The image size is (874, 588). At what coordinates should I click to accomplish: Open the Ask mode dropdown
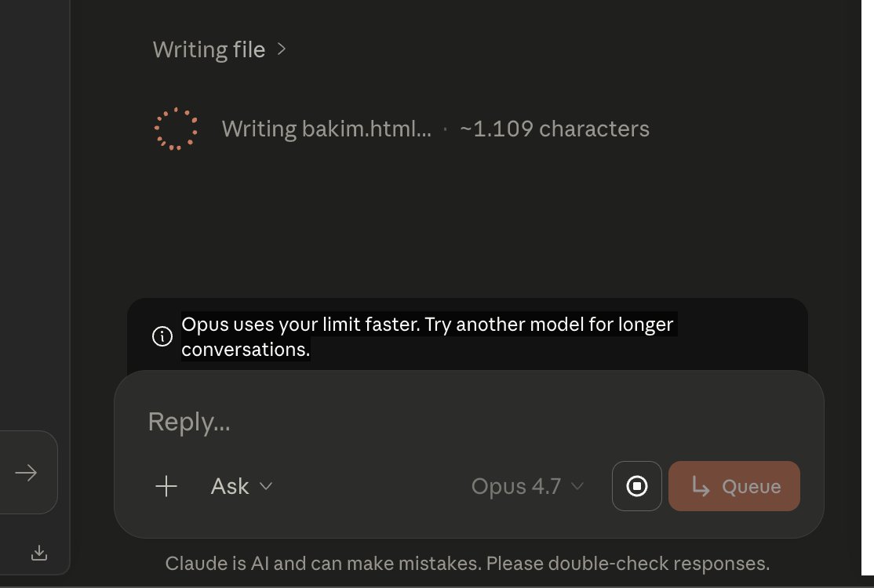click(242, 486)
